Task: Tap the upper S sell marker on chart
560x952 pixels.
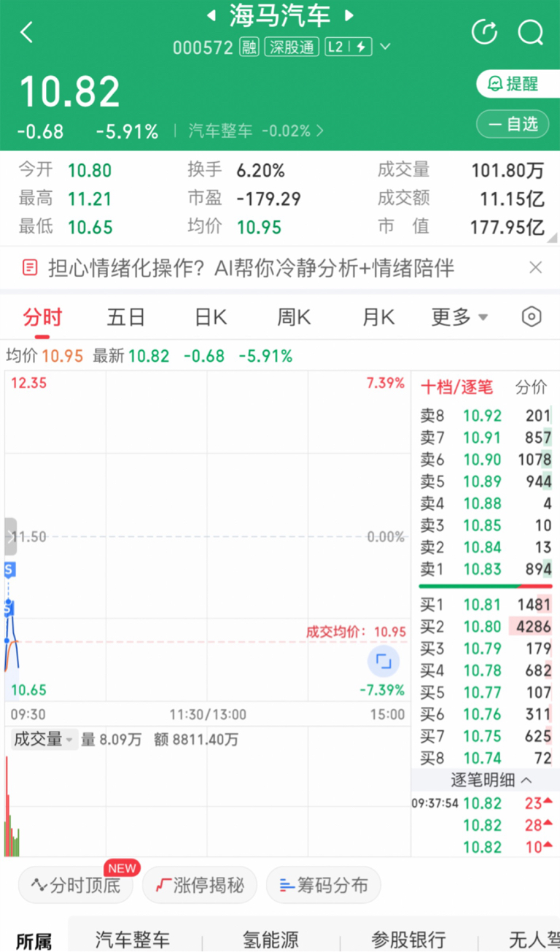Action: coord(9,570)
